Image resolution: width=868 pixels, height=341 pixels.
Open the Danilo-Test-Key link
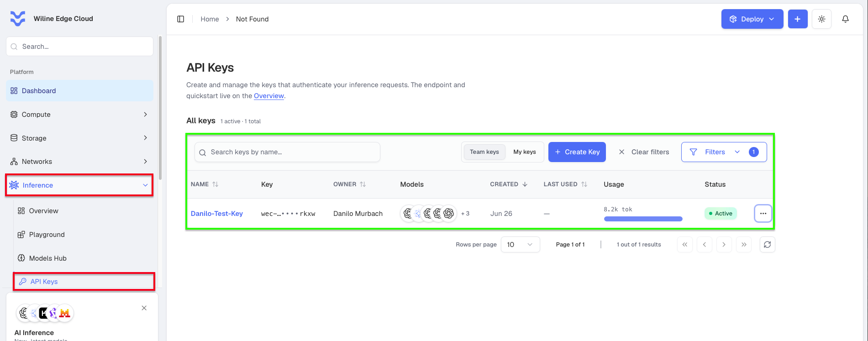[x=217, y=214]
